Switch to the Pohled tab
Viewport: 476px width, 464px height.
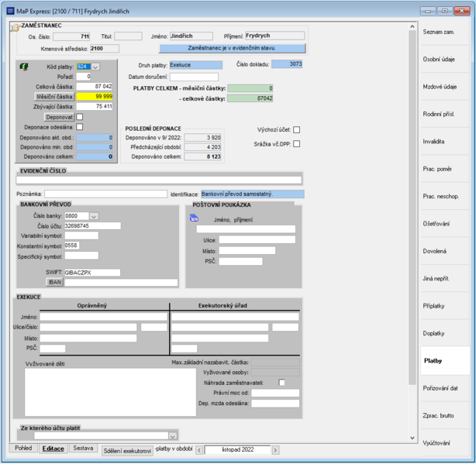click(x=23, y=448)
